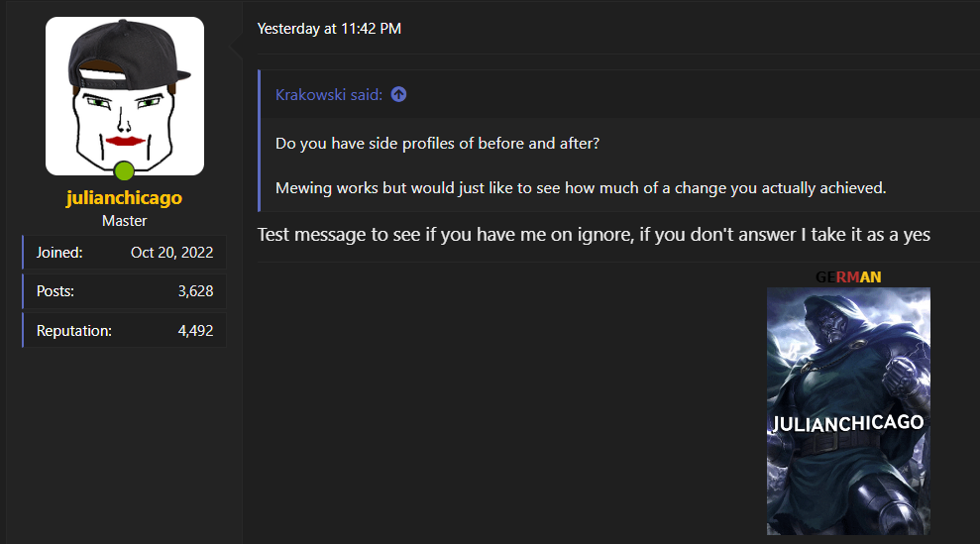
Task: Click the Posts count 3,628
Action: click(x=195, y=291)
